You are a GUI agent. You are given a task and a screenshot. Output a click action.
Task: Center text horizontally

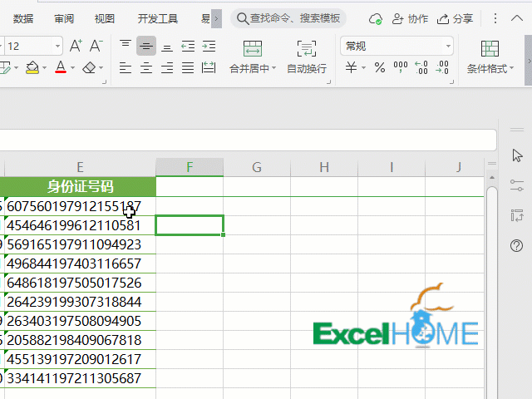146,68
